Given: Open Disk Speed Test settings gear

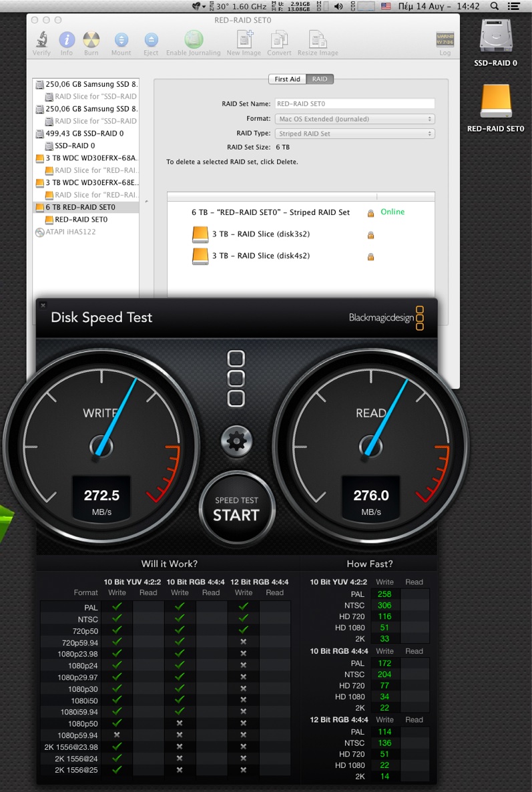Looking at the screenshot, I should point(236,441).
